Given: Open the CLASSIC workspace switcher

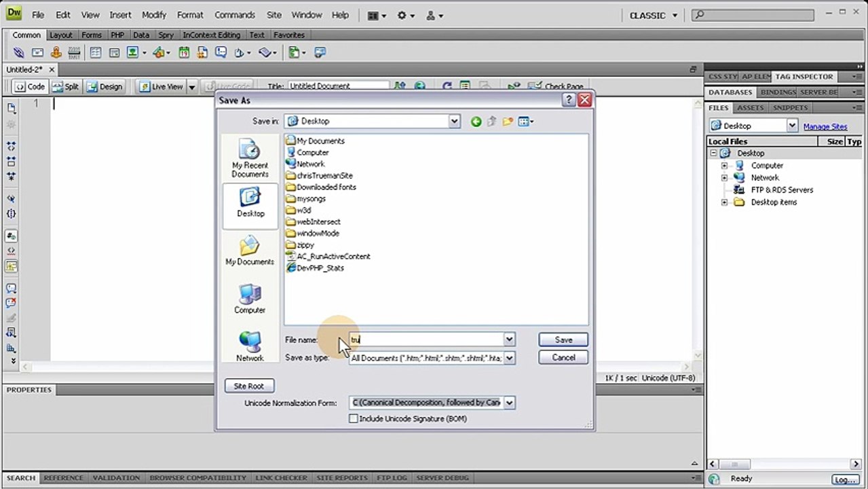Looking at the screenshot, I should point(654,15).
